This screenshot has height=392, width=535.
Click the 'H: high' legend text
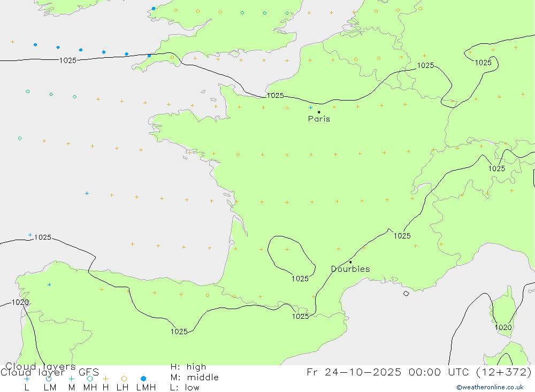[x=188, y=367]
